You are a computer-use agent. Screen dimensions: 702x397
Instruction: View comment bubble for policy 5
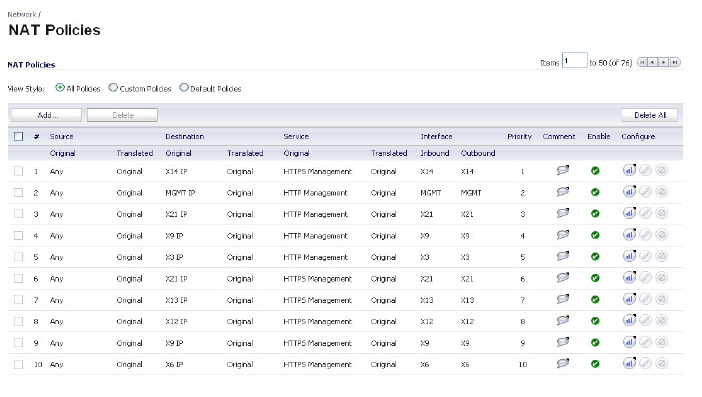pos(563,256)
